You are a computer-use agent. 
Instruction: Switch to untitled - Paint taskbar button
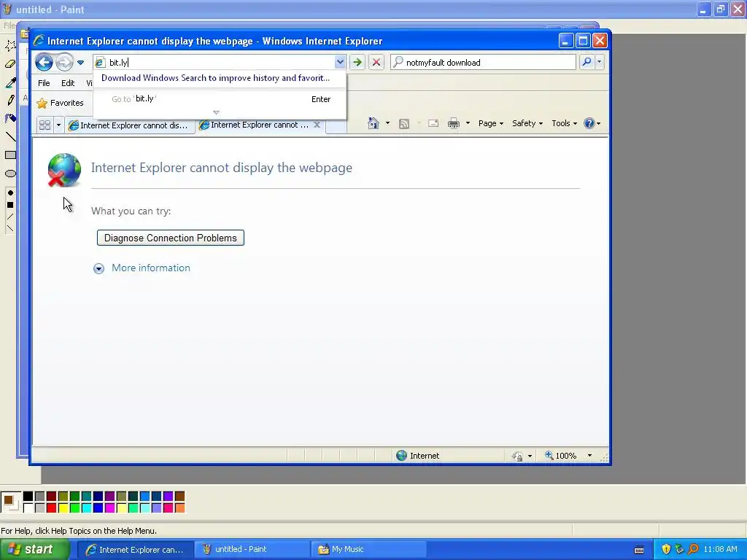pyautogui.click(x=251, y=550)
